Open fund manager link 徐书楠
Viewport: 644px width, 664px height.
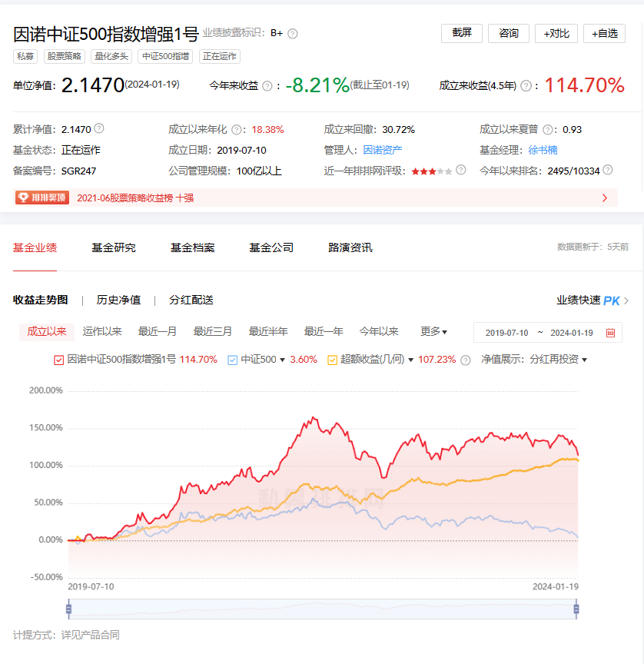[x=543, y=150]
